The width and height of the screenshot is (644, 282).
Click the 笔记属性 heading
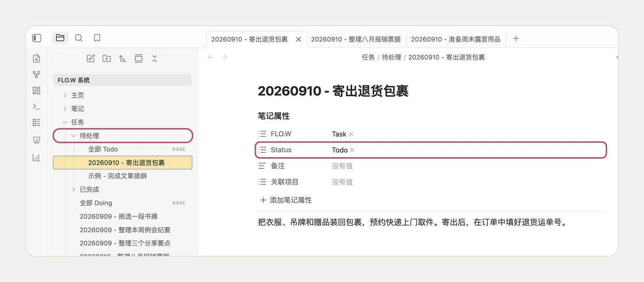(x=274, y=115)
